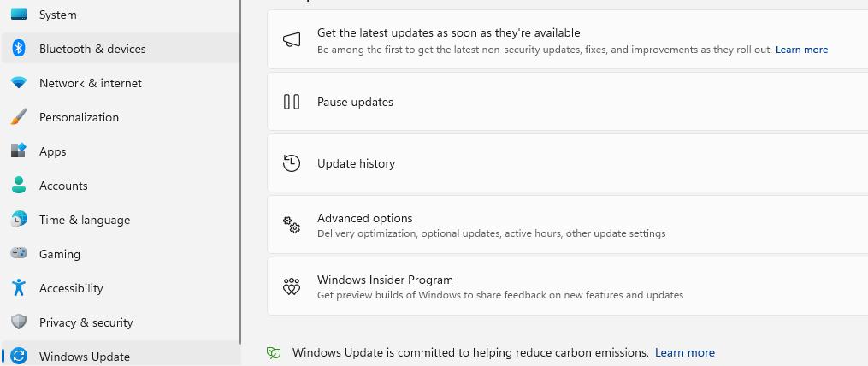Follow carbon emissions Learn more link
868x366 pixels.
tap(684, 352)
